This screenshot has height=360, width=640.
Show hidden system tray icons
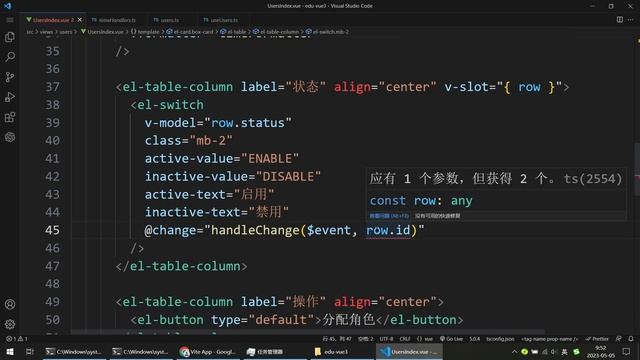(x=514, y=351)
